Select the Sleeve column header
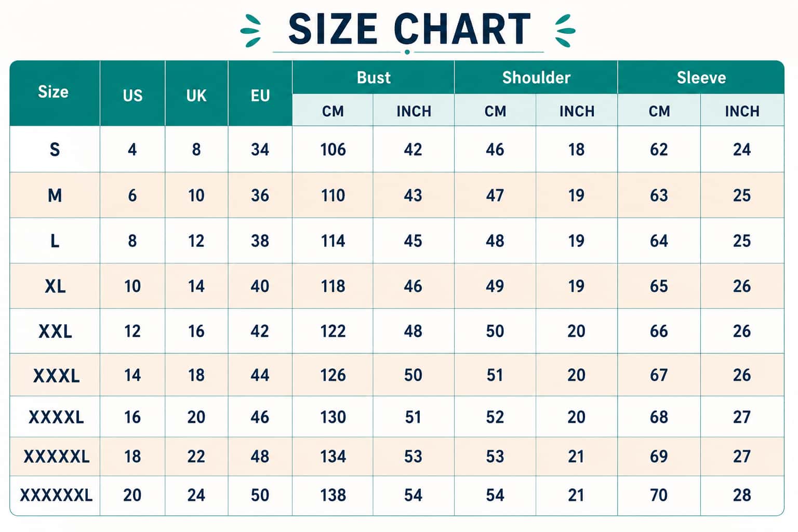The image size is (798, 532). (x=701, y=77)
